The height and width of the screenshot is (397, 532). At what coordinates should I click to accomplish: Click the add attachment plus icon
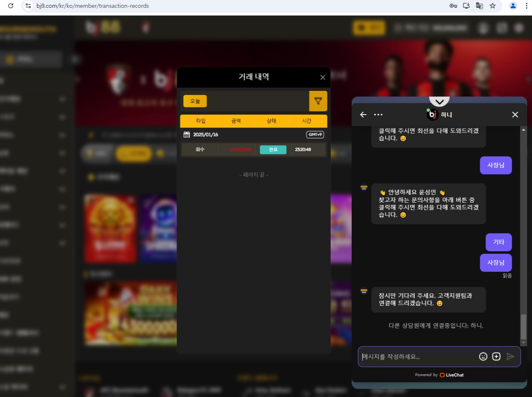[x=496, y=356]
